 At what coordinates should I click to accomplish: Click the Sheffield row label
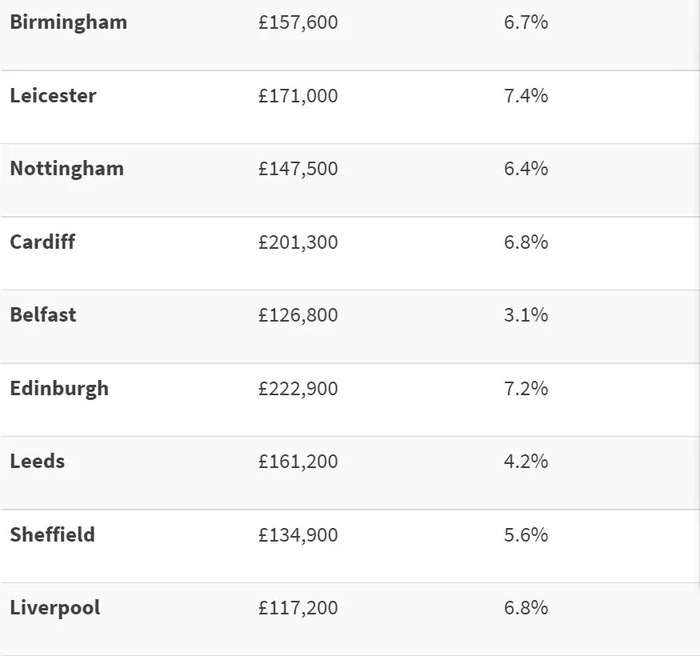point(52,535)
